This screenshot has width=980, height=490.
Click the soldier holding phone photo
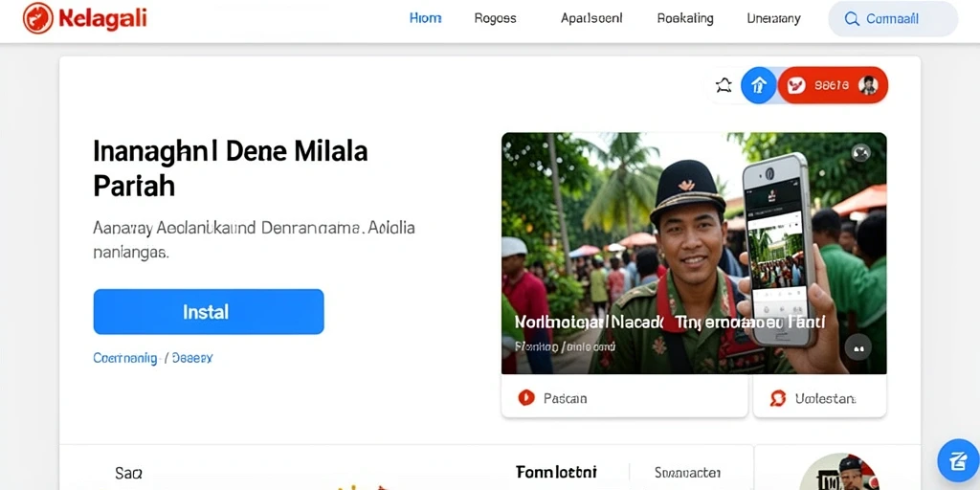point(694,253)
